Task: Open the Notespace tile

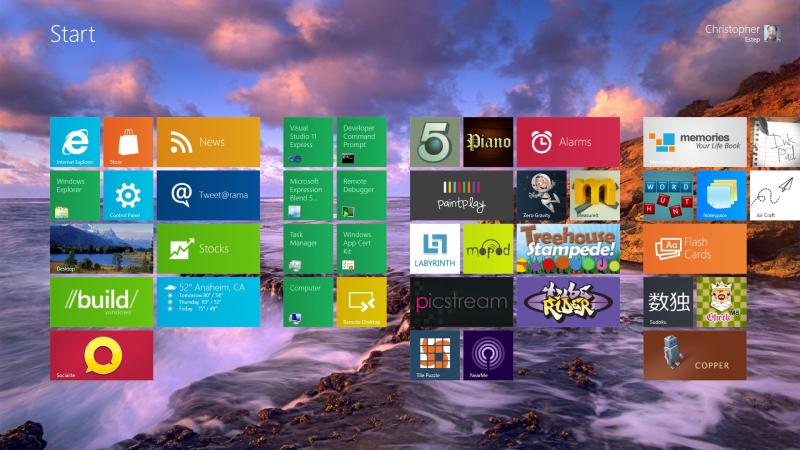Action: [721, 195]
